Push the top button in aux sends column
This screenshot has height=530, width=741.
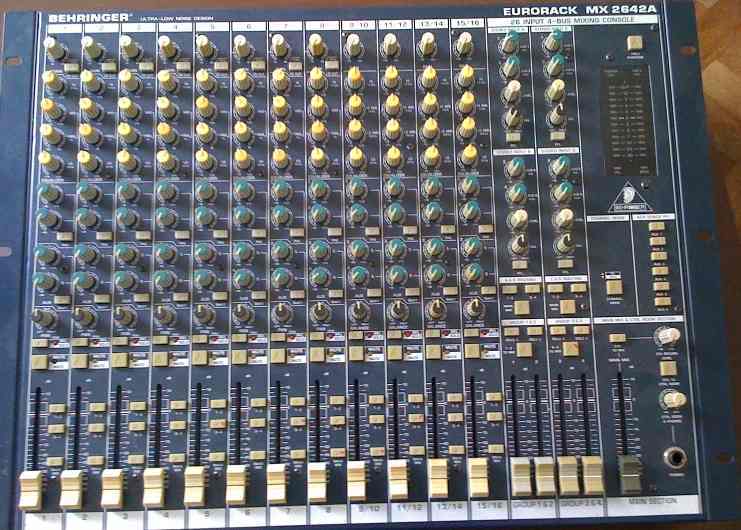pyautogui.click(x=657, y=227)
